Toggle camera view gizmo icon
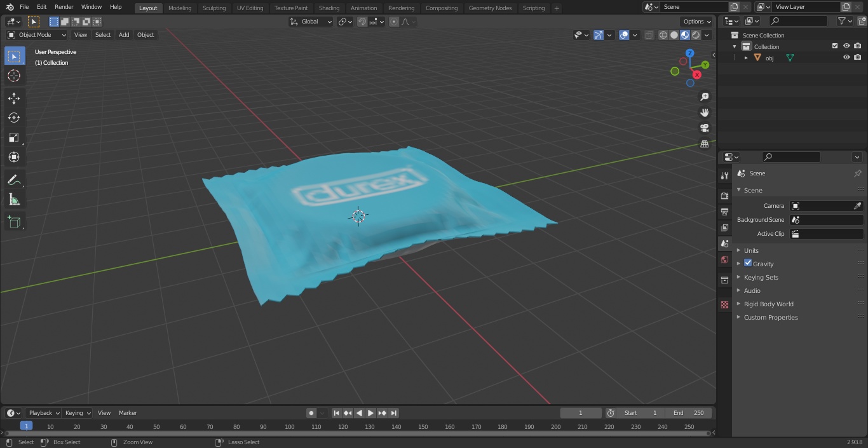The width and height of the screenshot is (868, 448). [704, 128]
